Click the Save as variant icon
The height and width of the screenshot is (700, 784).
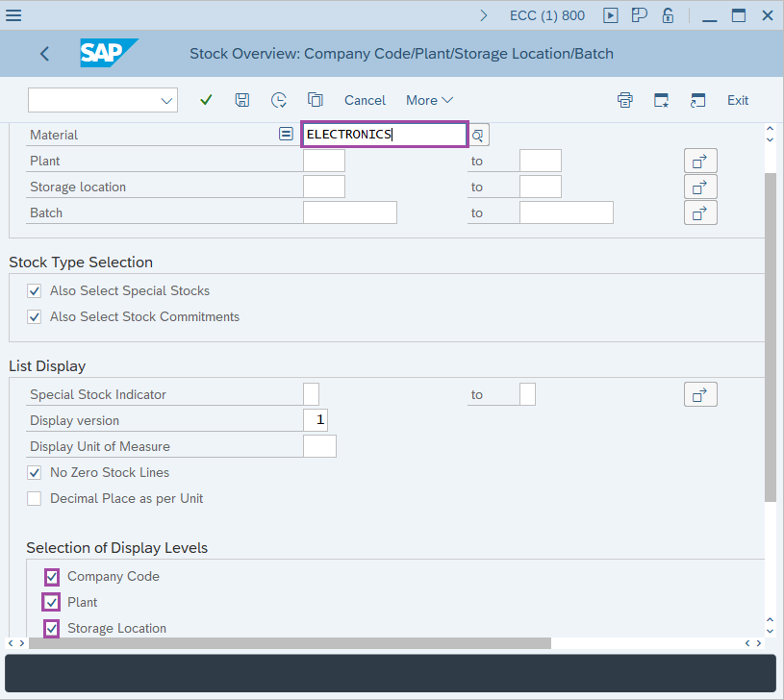pos(242,100)
